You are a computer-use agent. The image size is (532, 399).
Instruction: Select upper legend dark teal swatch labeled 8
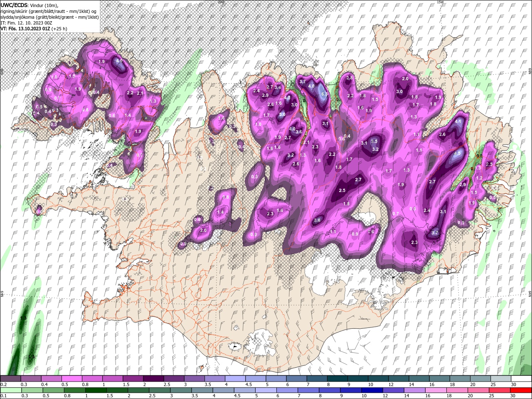(x=337, y=379)
